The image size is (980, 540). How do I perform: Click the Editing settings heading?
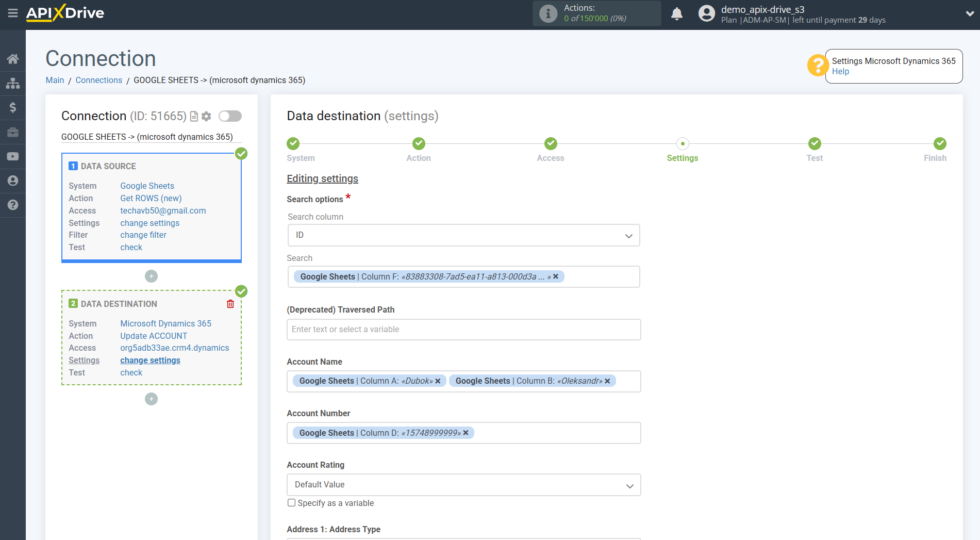click(322, 178)
